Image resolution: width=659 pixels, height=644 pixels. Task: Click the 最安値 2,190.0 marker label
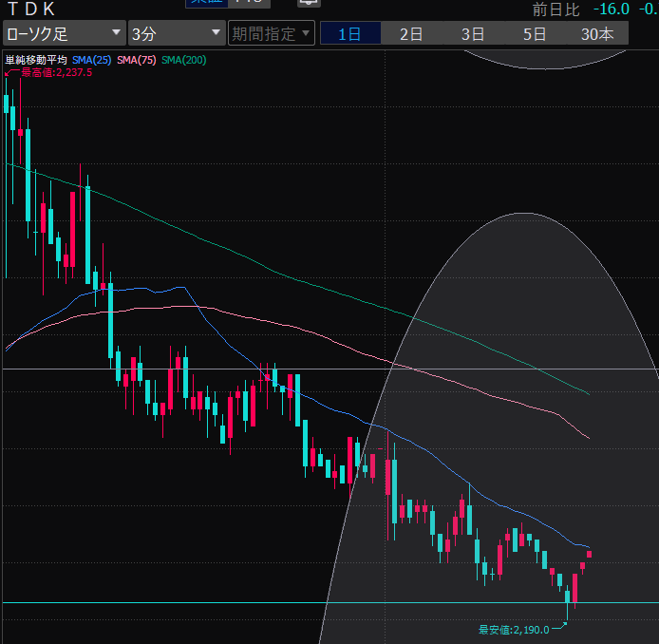[x=514, y=629]
